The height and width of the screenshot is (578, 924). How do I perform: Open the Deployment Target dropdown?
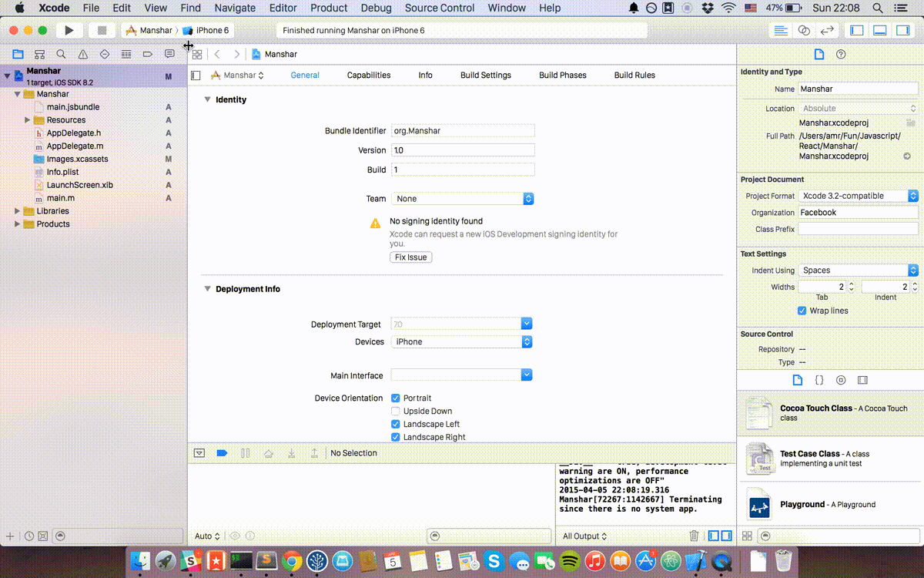click(527, 324)
